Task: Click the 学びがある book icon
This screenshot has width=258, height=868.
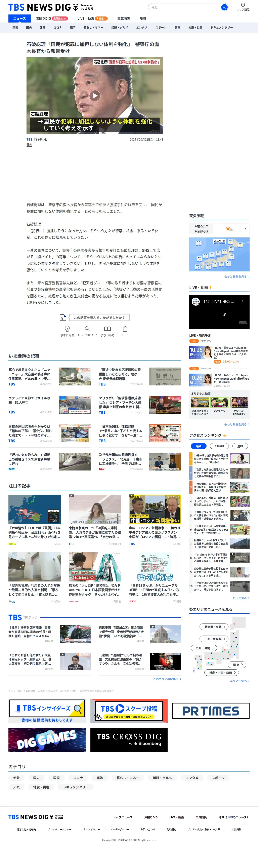Action: [107, 329]
